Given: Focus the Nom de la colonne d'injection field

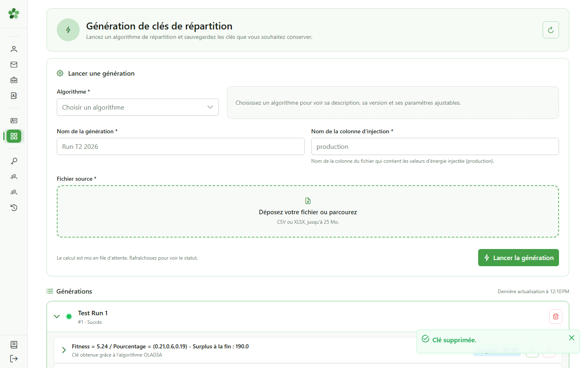Looking at the screenshot, I should click(x=435, y=146).
